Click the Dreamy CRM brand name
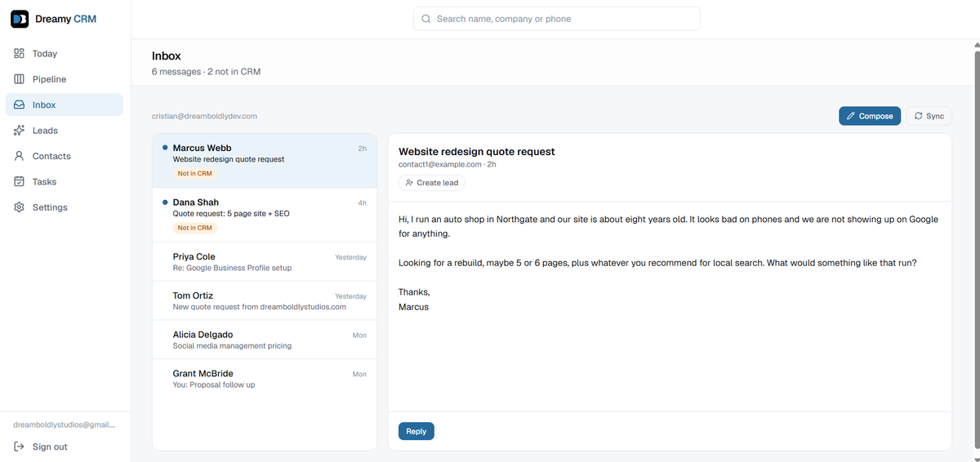Image resolution: width=980 pixels, height=462 pixels. pyautogui.click(x=65, y=19)
